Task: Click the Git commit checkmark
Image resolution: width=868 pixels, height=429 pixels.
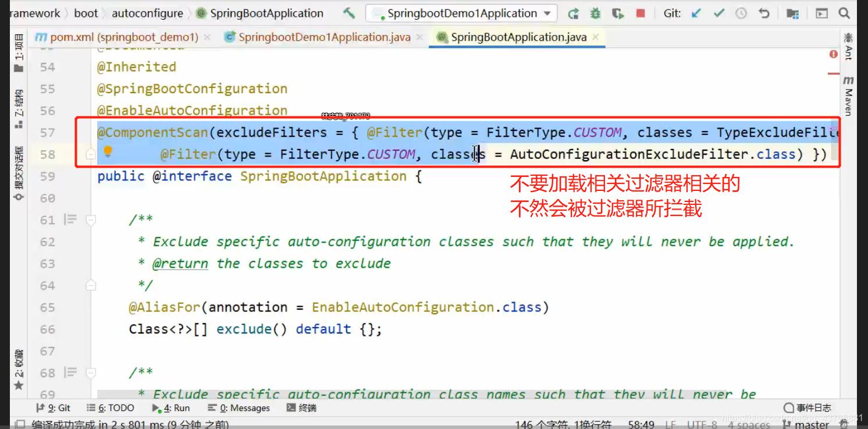Action: click(719, 13)
